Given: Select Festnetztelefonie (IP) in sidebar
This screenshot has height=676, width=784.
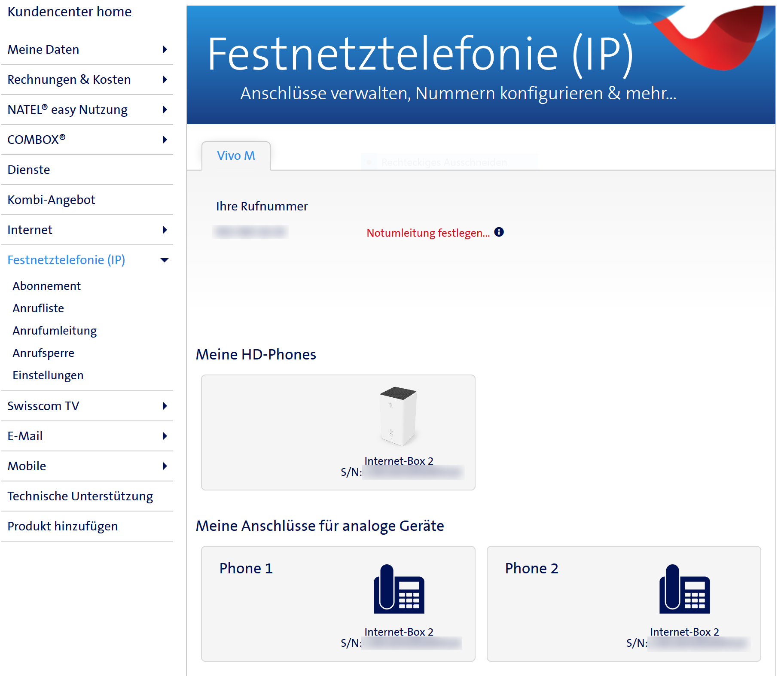Looking at the screenshot, I should tap(66, 260).
